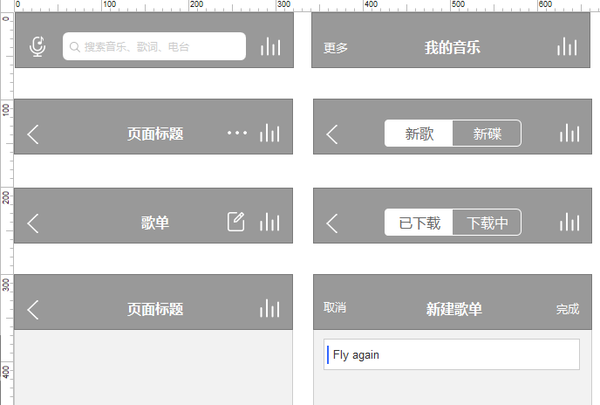This screenshot has height=405, width=600.
Task: Click the now-playing bars icon in 我的音乐 header
Action: 567,47
